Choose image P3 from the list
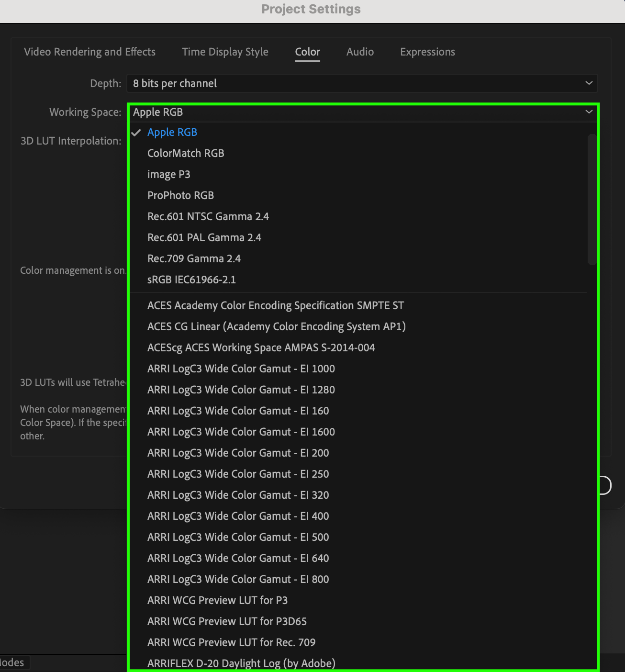Image resolution: width=625 pixels, height=672 pixels. point(168,174)
